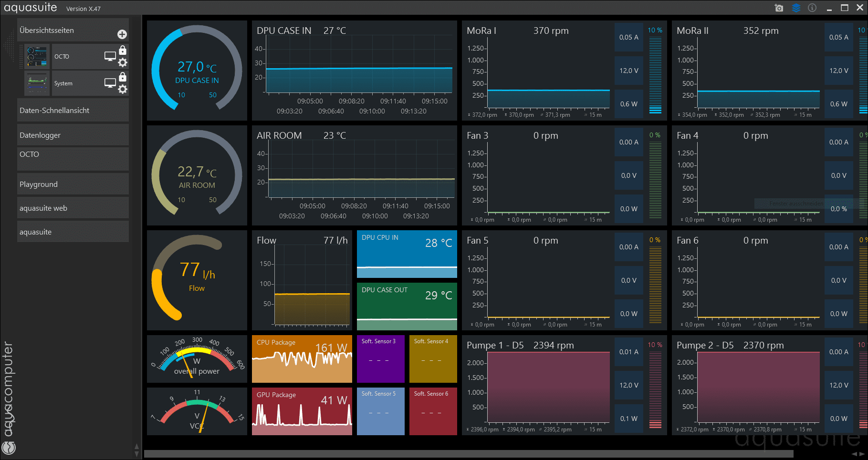Image resolution: width=868 pixels, height=460 pixels.
Task: Click the scroll right arrow at bottom right
Action: click(862, 454)
